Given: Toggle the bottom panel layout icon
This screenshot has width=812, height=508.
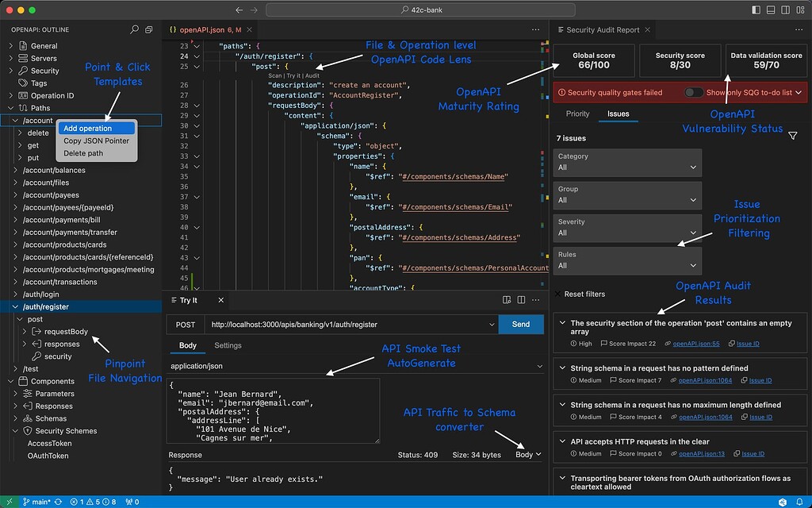Looking at the screenshot, I should pyautogui.click(x=771, y=10).
